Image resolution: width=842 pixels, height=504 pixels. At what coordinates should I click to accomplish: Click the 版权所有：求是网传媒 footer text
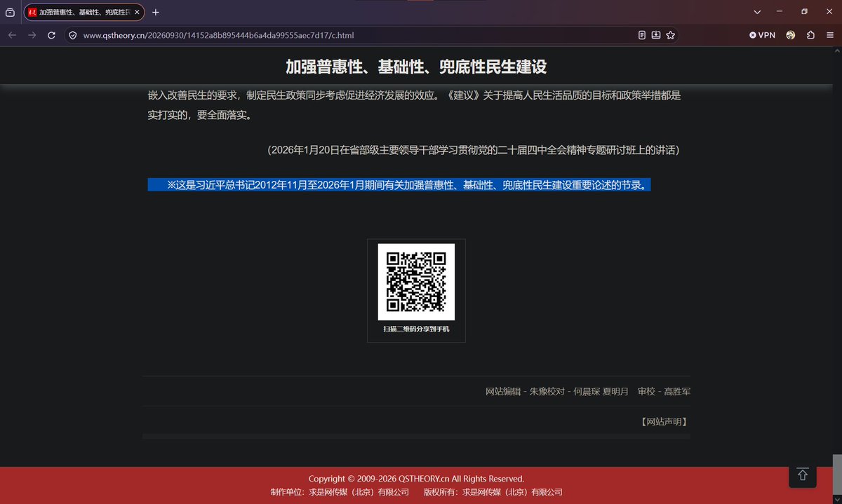point(493,492)
